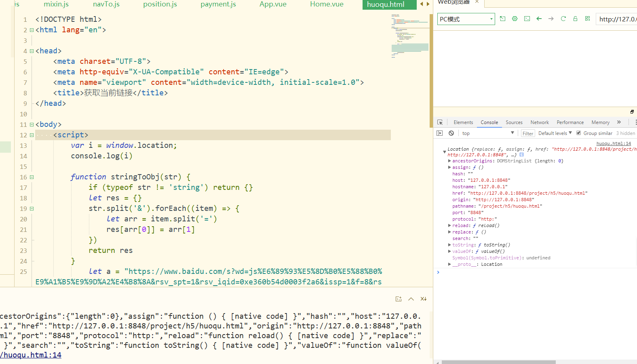Screen dimensions: 637x364
Task: Expand the __proto__ property
Action: (449, 264)
